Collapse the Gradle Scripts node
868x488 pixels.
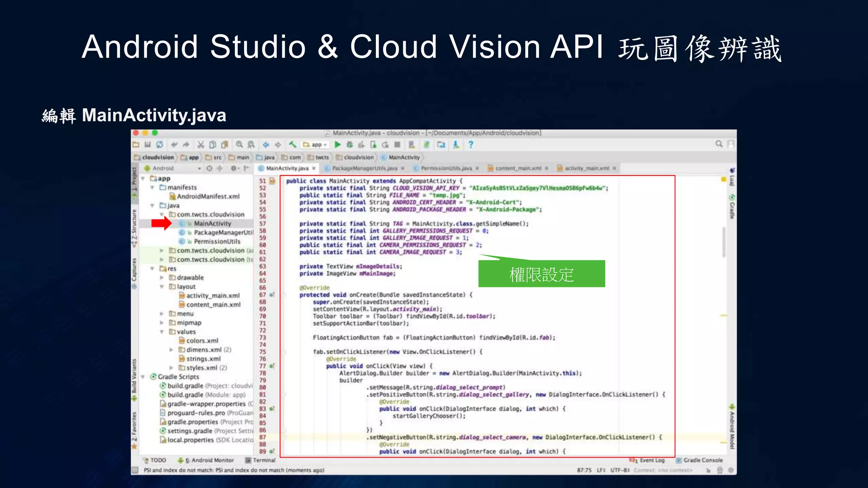coord(143,377)
